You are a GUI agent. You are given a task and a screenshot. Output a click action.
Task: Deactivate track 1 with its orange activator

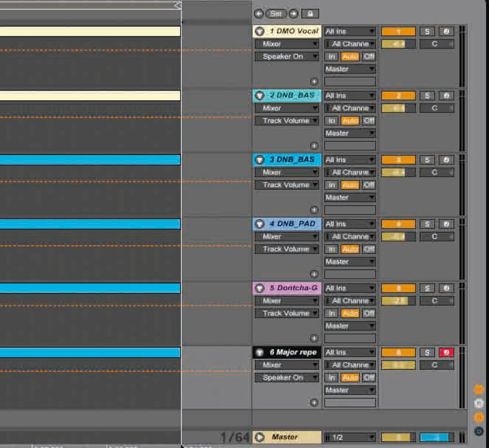[x=398, y=31]
